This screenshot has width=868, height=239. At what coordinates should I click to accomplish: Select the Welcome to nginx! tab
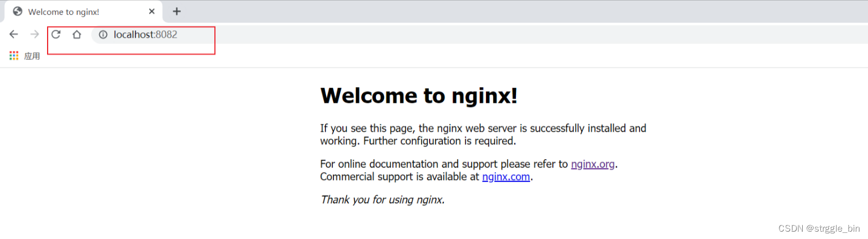pos(83,11)
